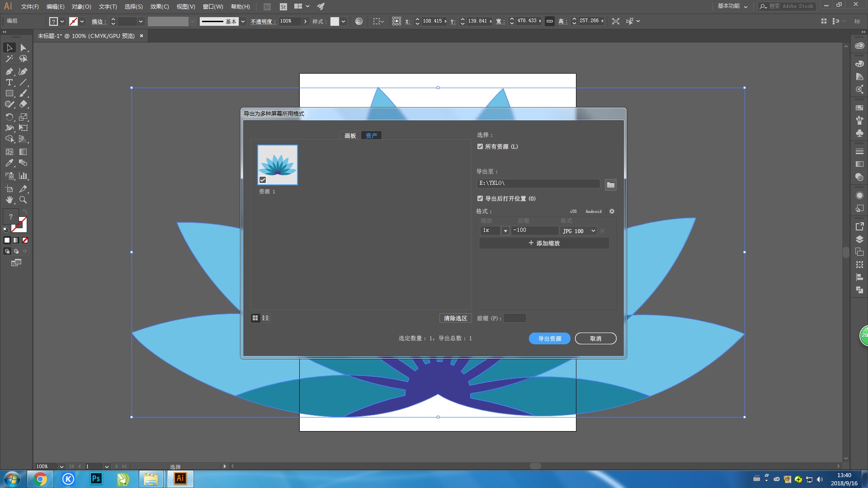The height and width of the screenshot is (488, 868).
Task: Toggle 导出后打开位置 checkbox
Action: coord(480,198)
